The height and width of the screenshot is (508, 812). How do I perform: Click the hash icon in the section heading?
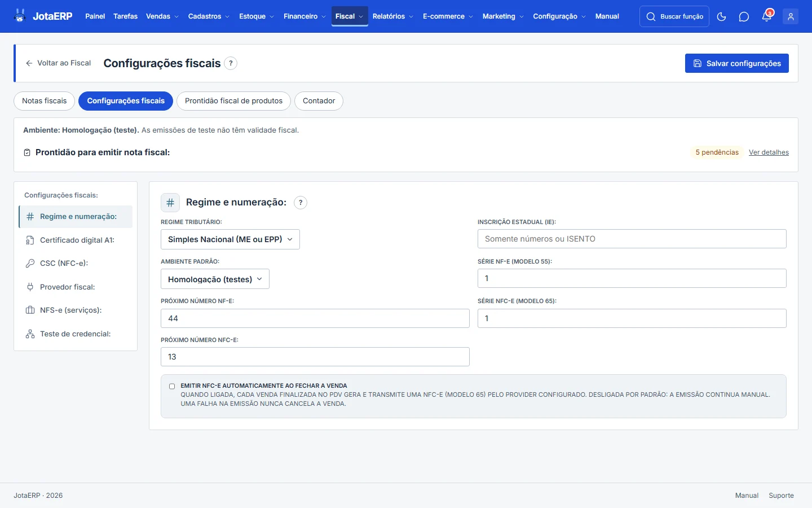(x=170, y=203)
